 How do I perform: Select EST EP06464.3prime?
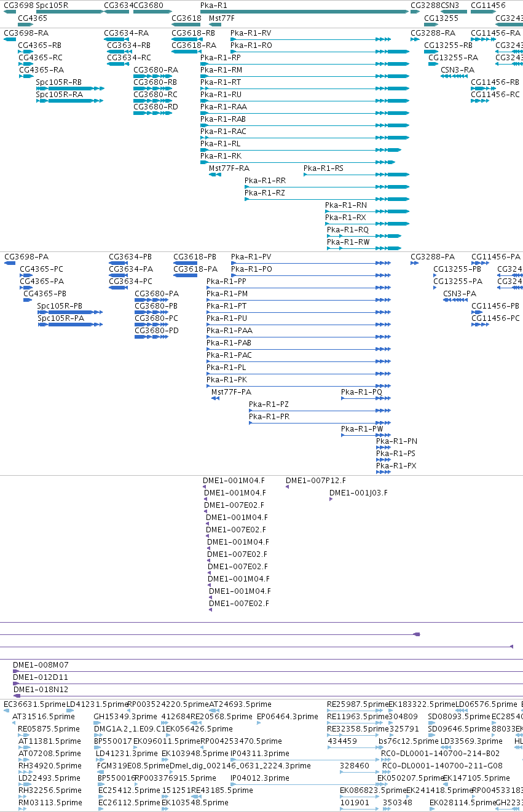coord(288,716)
